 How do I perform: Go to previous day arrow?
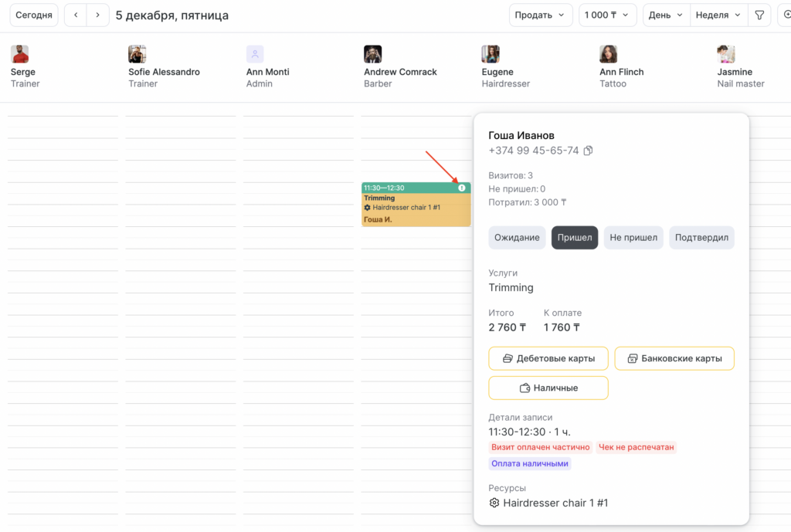click(75, 15)
